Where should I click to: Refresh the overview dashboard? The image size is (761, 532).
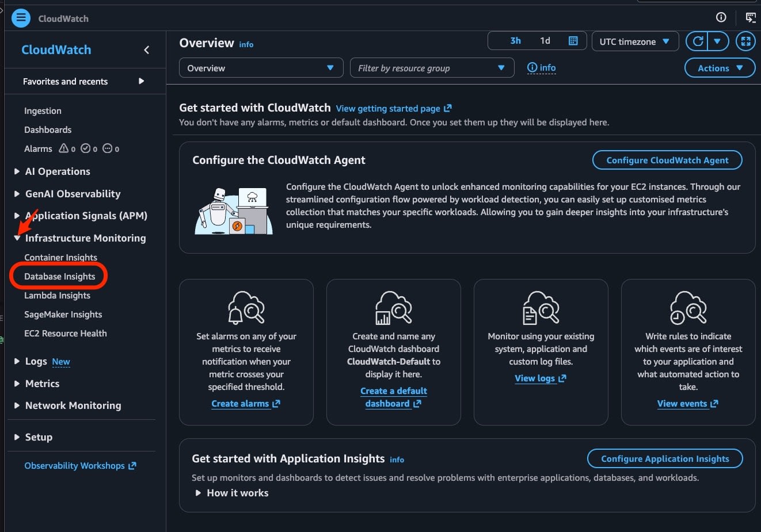click(x=698, y=41)
